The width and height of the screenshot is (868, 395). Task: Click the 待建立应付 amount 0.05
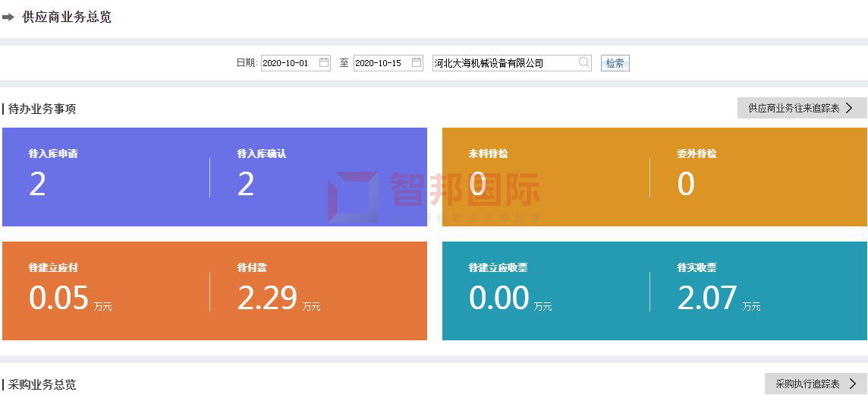point(58,298)
